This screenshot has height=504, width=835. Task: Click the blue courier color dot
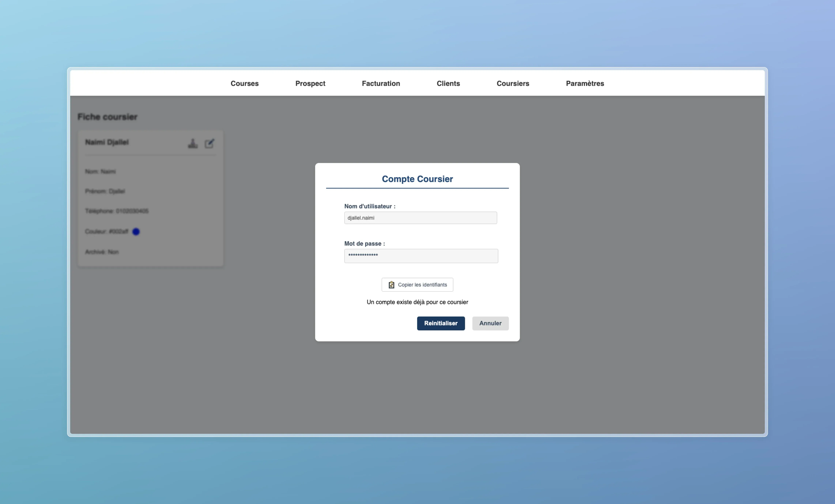pos(136,232)
